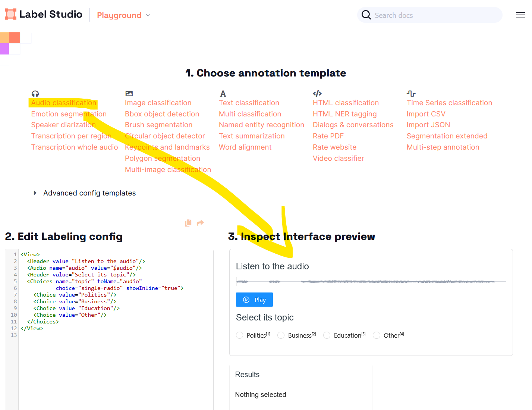Open the hamburger menu
Screen dimensions: 532x410
[520, 15]
